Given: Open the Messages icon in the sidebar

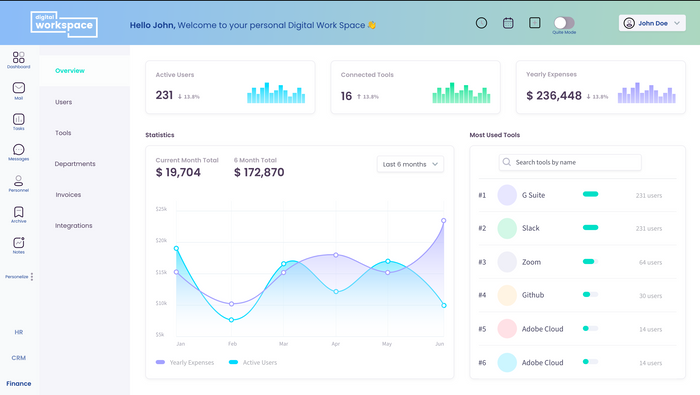Looking at the screenshot, I should (18, 150).
